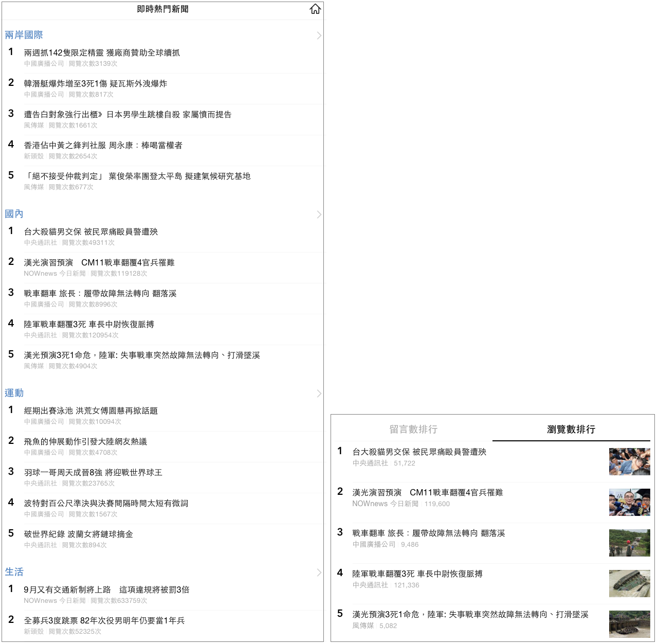Read 韓潛艇爆炸增至3死1傷 article
The image size is (658, 644).
(x=96, y=83)
